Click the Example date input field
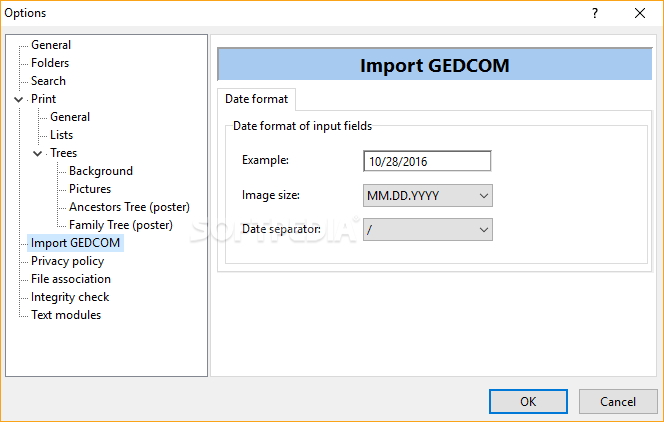 pos(427,161)
